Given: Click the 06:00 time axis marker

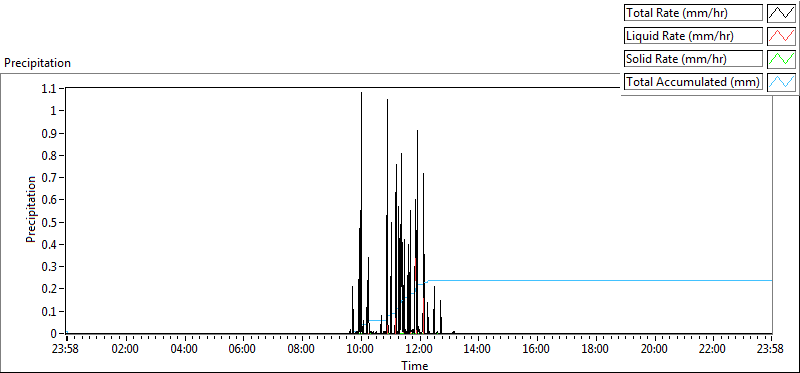Looking at the screenshot, I should pos(243,350).
